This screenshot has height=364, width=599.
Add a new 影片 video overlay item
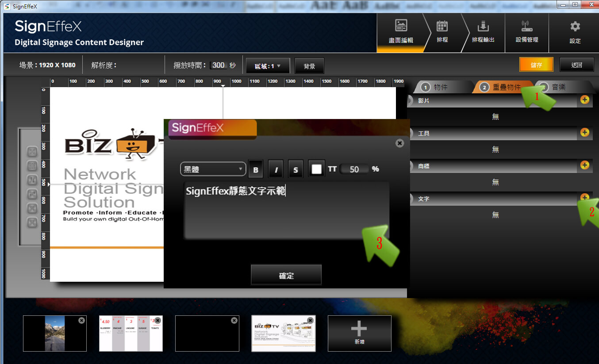[x=584, y=100]
